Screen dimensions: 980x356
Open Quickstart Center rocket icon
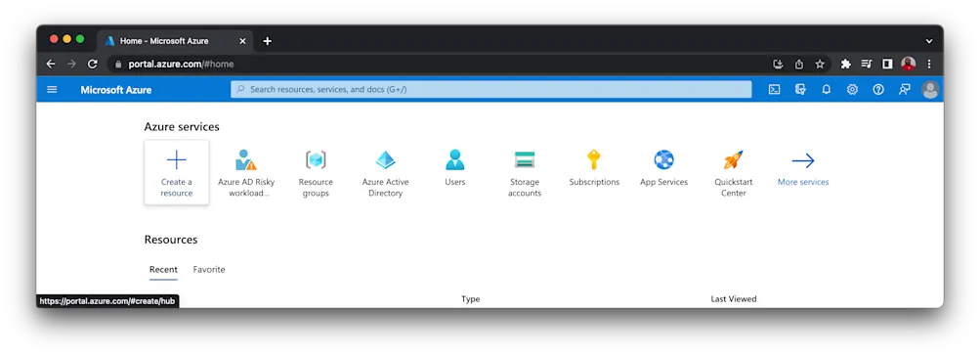(733, 159)
